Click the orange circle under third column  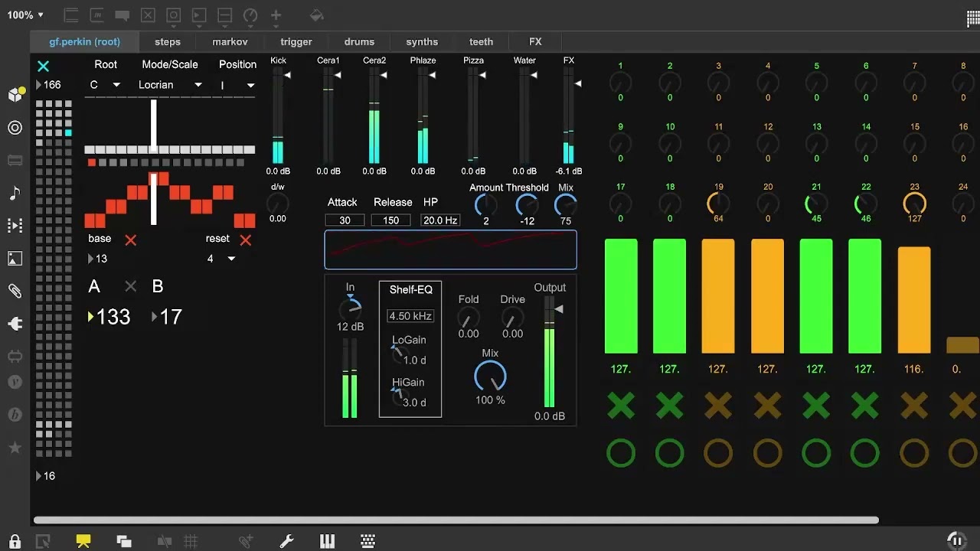coord(718,453)
